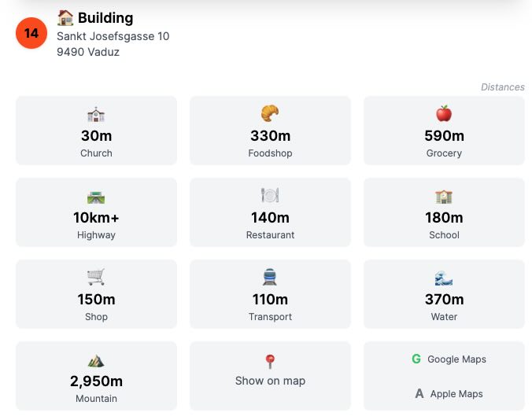The image size is (532, 420).
Task: Click the wave Water icon
Action: click(x=444, y=278)
